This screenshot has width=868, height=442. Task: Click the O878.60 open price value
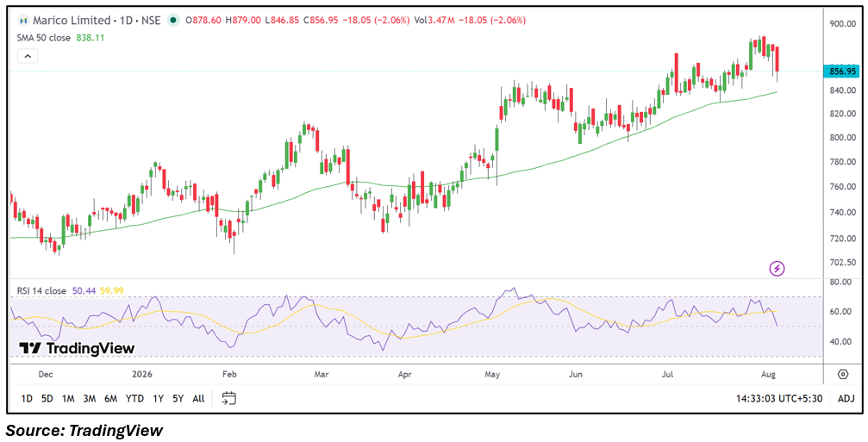(203, 21)
